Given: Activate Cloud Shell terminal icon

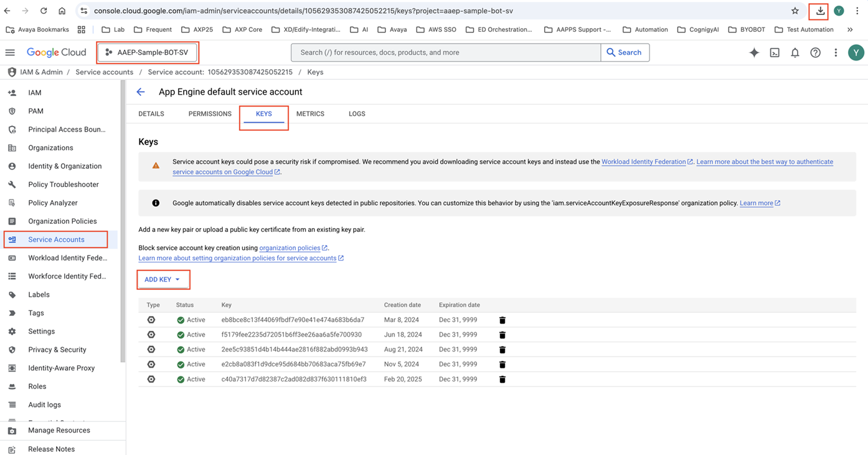Looking at the screenshot, I should pos(775,53).
